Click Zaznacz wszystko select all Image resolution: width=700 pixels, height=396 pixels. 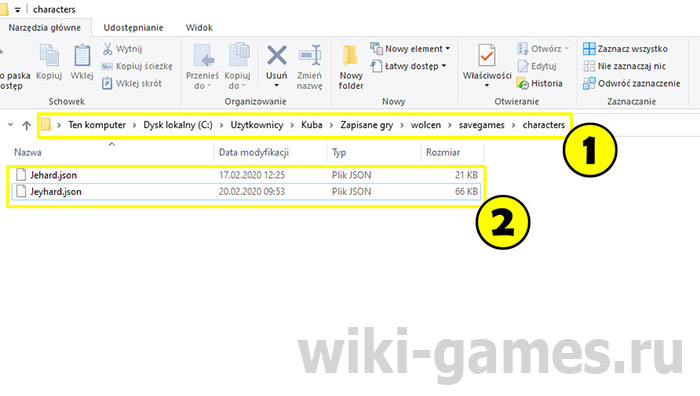625,48
